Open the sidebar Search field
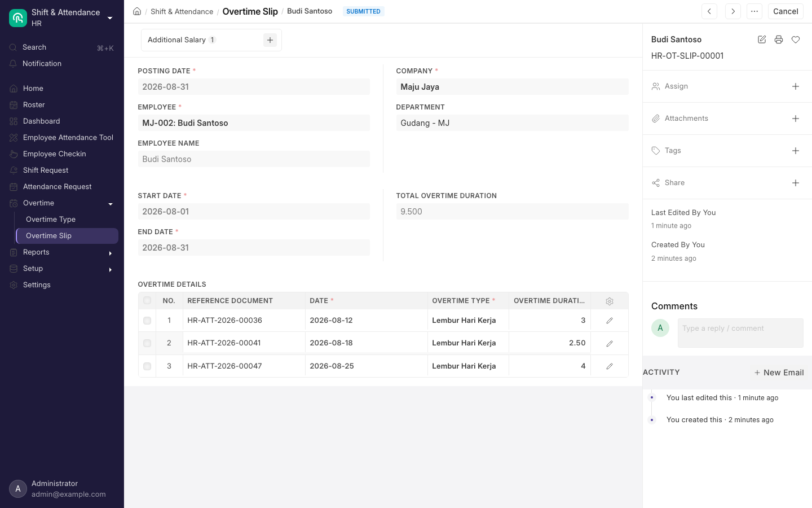The height and width of the screenshot is (508, 812). tap(62, 47)
